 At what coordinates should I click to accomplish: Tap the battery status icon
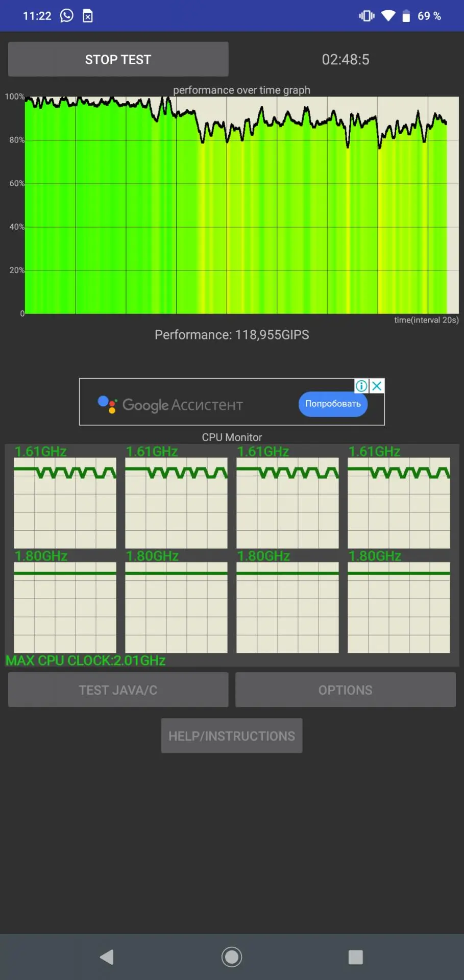406,16
